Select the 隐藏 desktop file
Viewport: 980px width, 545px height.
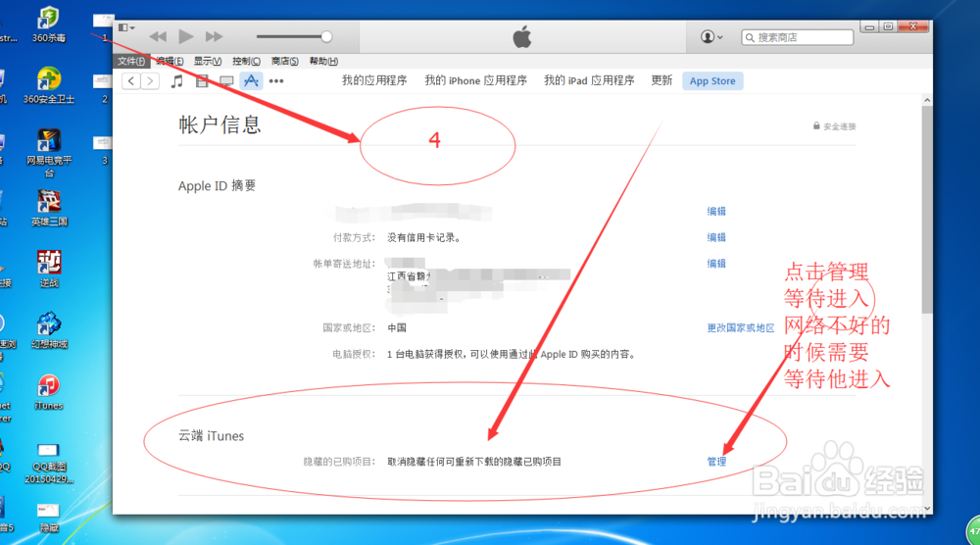49,518
